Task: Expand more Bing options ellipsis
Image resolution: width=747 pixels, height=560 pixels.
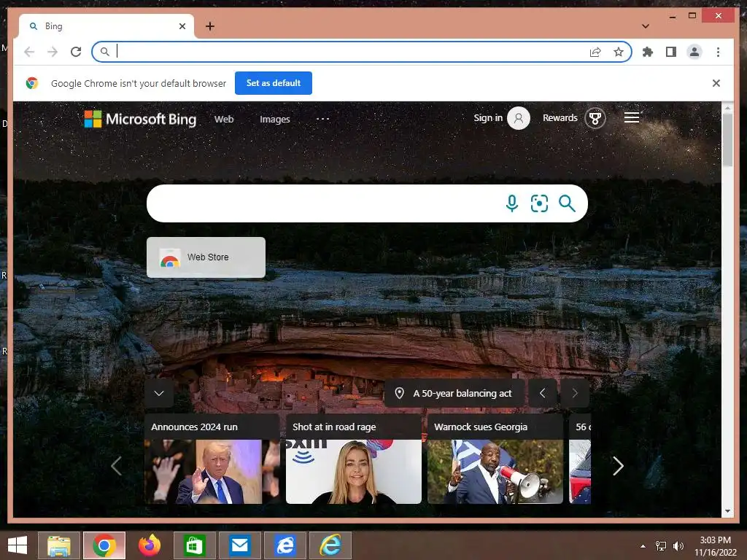Action: [323, 119]
